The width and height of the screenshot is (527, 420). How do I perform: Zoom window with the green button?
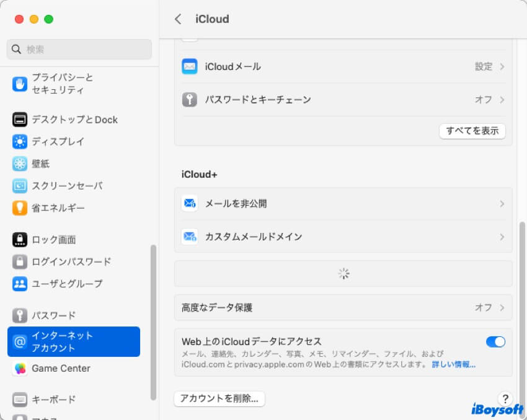pyautogui.click(x=49, y=19)
